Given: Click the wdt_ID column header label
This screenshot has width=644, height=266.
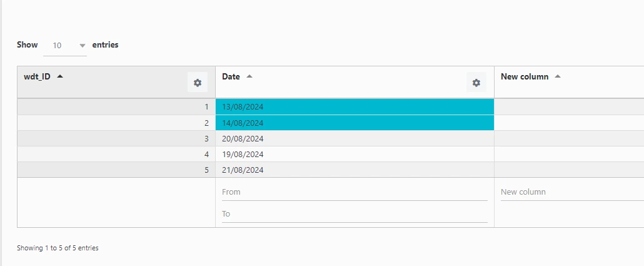Looking at the screenshot, I should pyautogui.click(x=37, y=76).
